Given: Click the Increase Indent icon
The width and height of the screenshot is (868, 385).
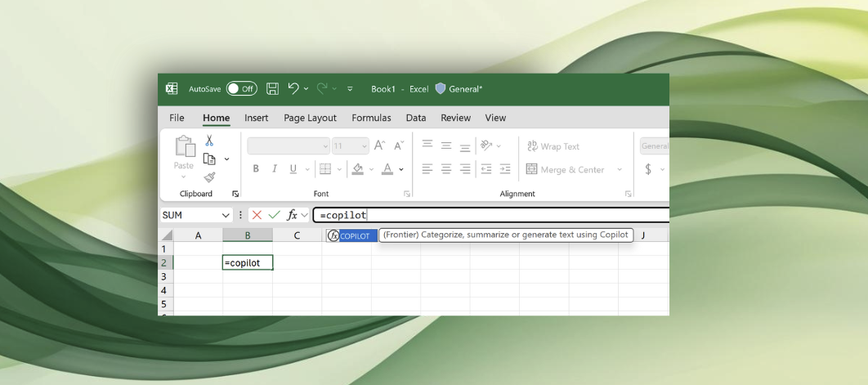Looking at the screenshot, I should [x=505, y=169].
